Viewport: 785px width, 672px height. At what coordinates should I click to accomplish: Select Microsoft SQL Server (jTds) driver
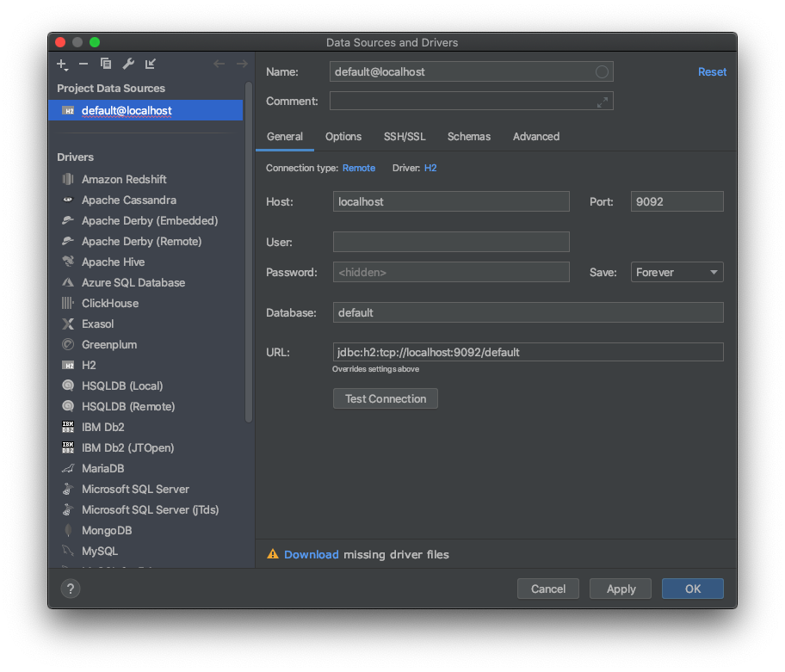[x=146, y=510]
